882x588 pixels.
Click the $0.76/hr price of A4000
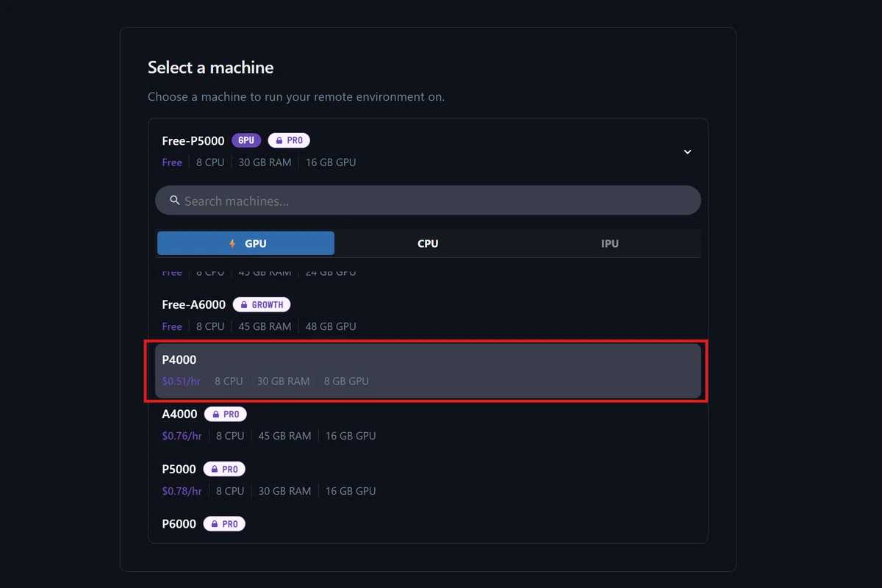coord(182,436)
